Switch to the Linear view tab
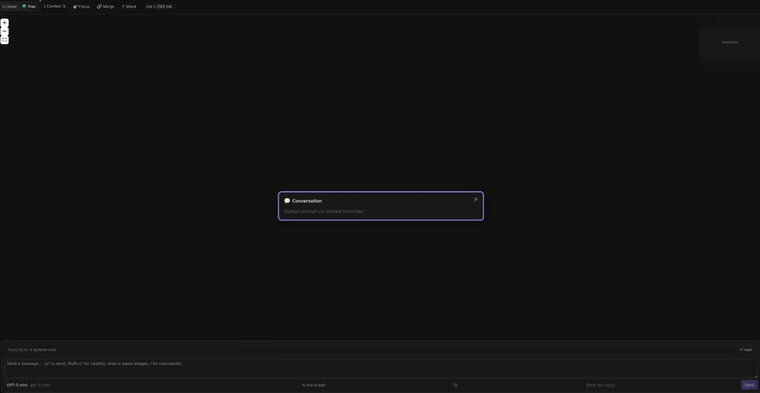Image resolution: width=760 pixels, height=393 pixels. coord(9,7)
